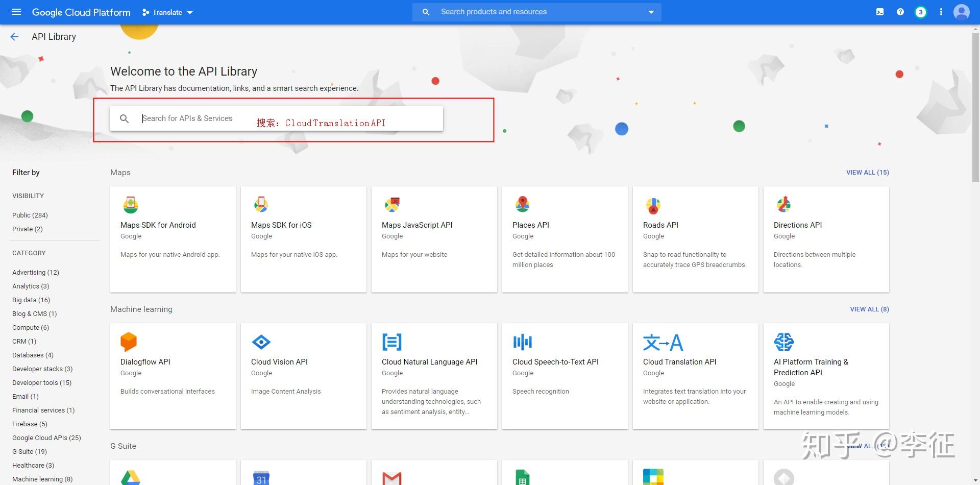Click the Dialogflow API orange cube icon
980x485 pixels.
(129, 342)
